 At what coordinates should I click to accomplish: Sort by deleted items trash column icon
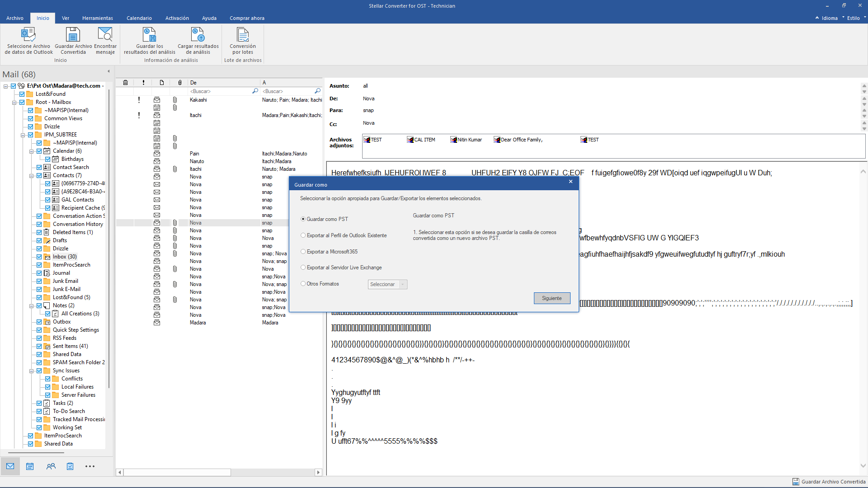[x=125, y=83]
